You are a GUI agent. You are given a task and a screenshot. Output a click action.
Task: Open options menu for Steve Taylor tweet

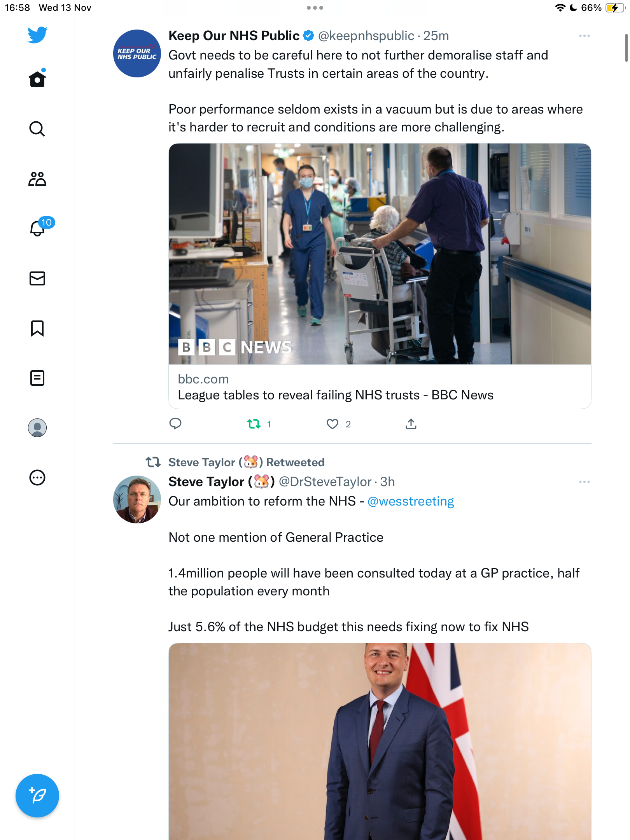pyautogui.click(x=584, y=482)
